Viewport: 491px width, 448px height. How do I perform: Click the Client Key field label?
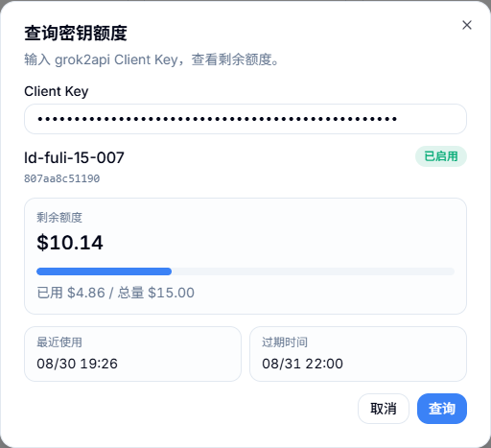(57, 91)
